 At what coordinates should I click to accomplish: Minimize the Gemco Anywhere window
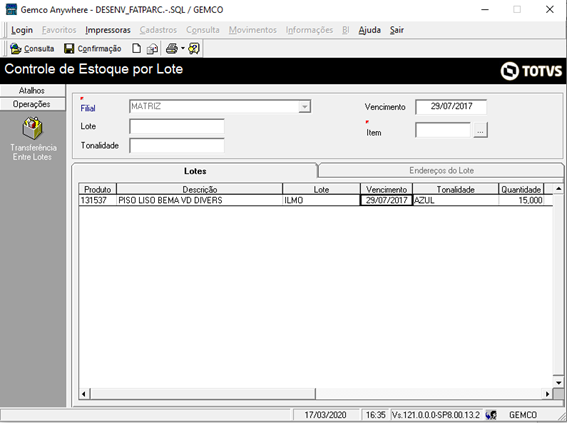[x=485, y=9]
